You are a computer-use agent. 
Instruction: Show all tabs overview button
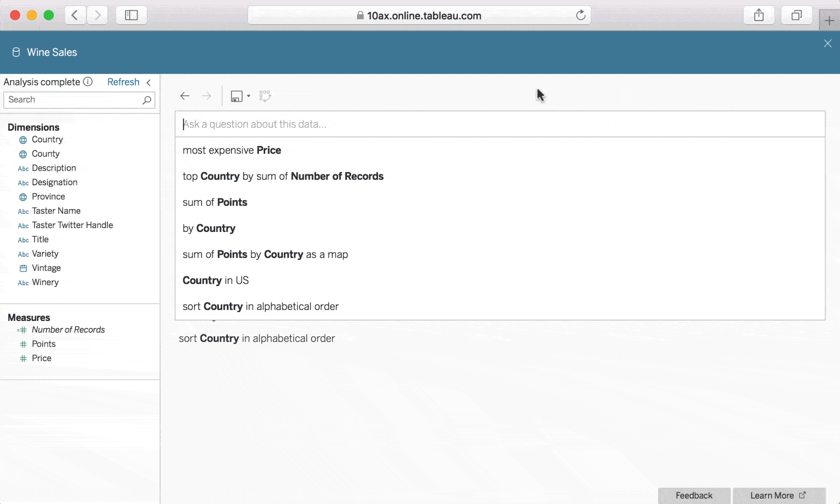tap(797, 15)
